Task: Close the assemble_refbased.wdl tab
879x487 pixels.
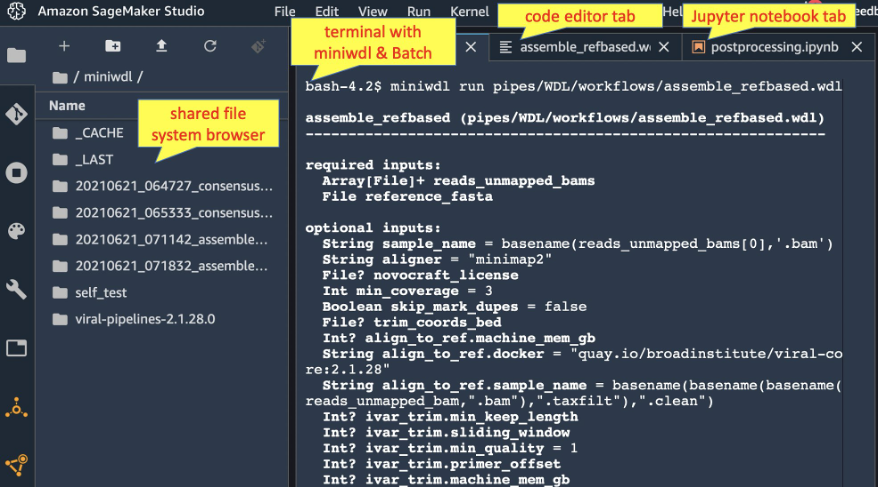Action: (664, 47)
